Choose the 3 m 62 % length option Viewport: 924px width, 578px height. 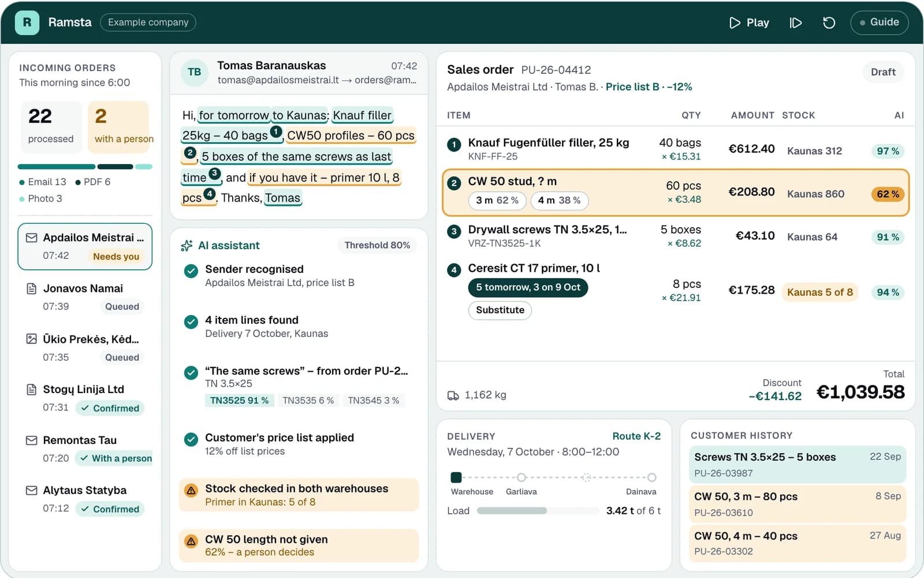click(x=497, y=201)
